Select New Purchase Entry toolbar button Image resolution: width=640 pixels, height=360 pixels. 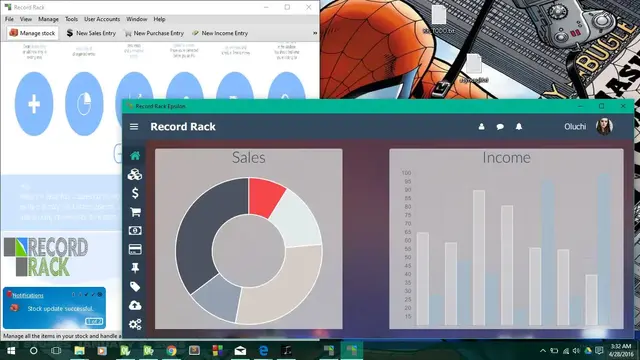pyautogui.click(x=154, y=33)
